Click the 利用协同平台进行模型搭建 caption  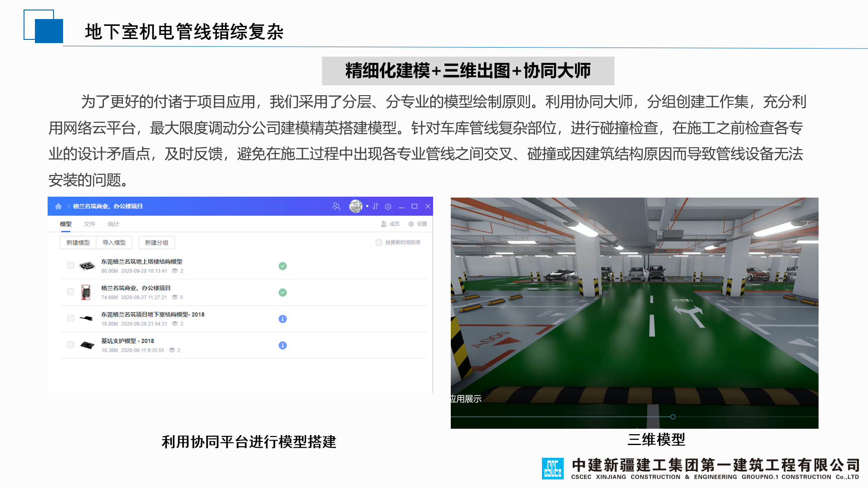pyautogui.click(x=249, y=442)
